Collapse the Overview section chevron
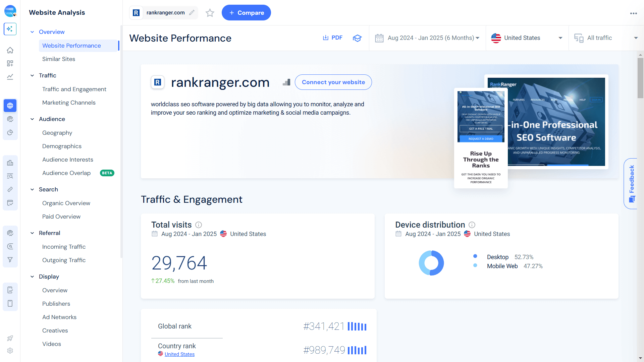This screenshot has width=644, height=362. click(32, 32)
